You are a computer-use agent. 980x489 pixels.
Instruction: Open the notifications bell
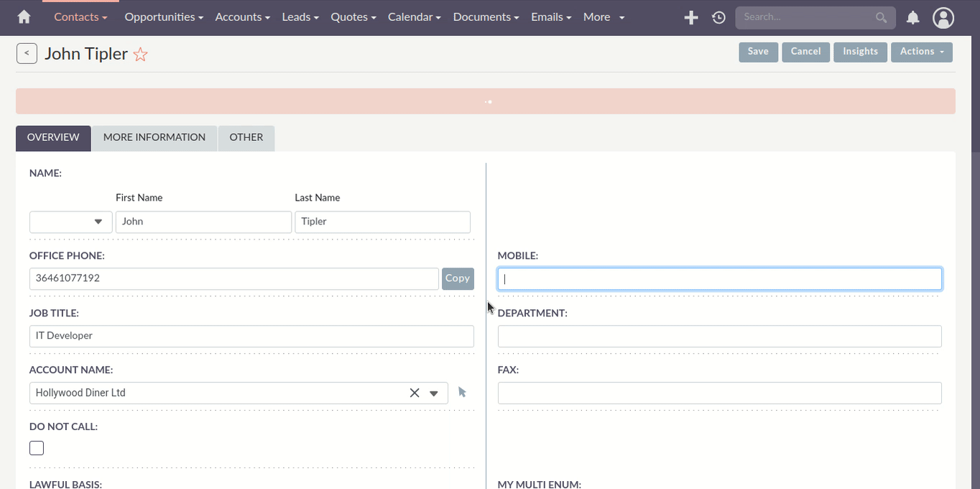(x=912, y=17)
